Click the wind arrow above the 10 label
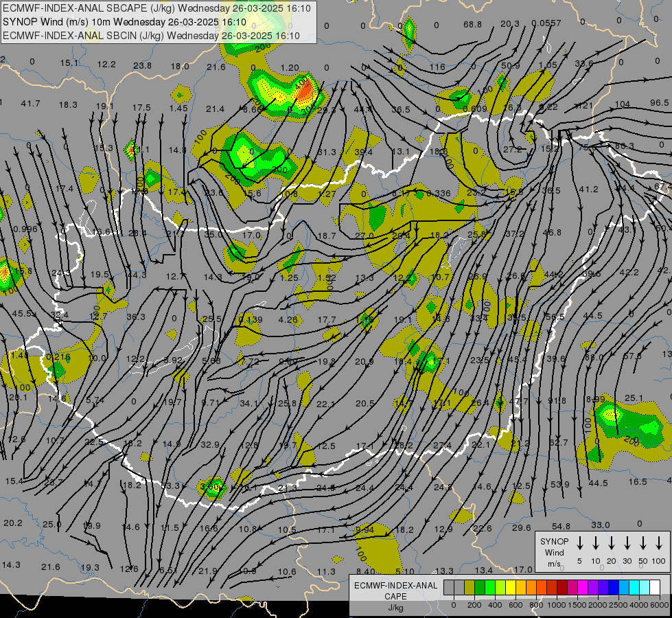The height and width of the screenshot is (618, 672). click(x=596, y=543)
